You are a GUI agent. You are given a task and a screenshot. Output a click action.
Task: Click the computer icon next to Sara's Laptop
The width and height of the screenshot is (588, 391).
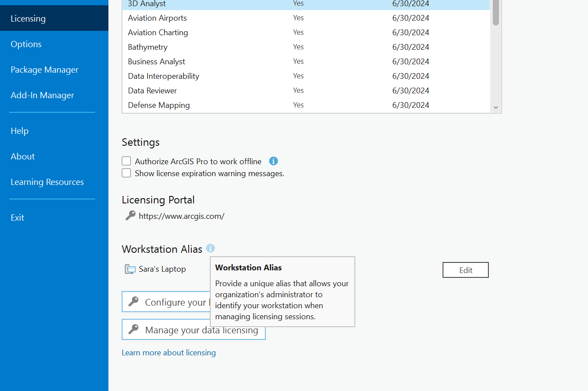pyautogui.click(x=130, y=269)
